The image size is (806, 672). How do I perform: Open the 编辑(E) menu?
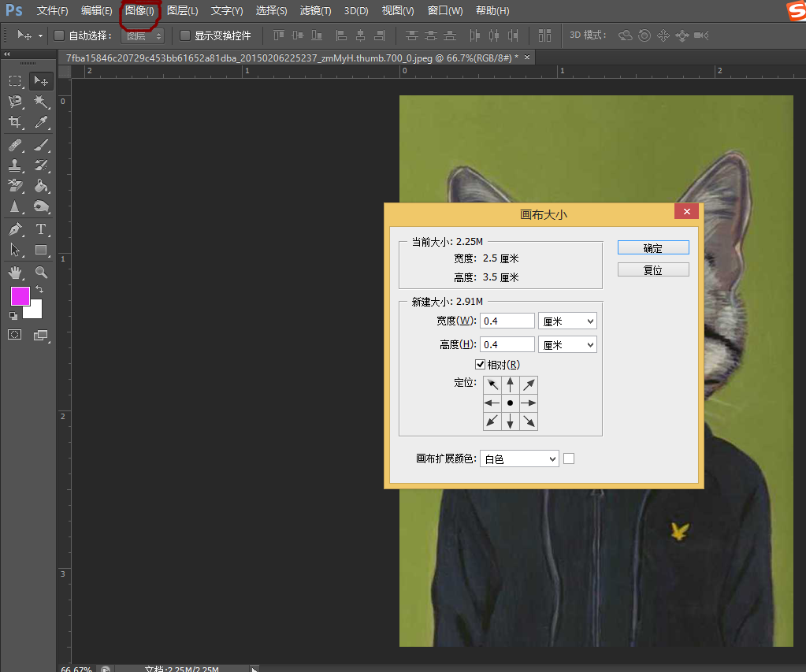(97, 11)
